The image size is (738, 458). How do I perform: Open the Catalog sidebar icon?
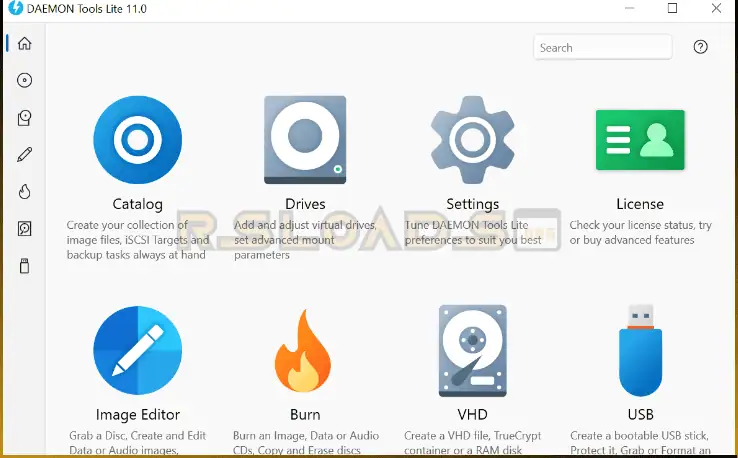pyautogui.click(x=24, y=118)
